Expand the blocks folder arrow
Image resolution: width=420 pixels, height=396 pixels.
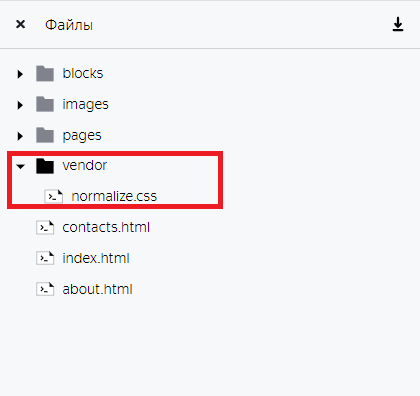pos(20,74)
